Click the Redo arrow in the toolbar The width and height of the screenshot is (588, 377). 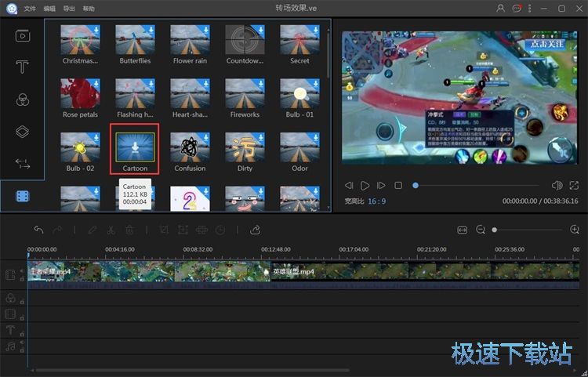click(57, 230)
